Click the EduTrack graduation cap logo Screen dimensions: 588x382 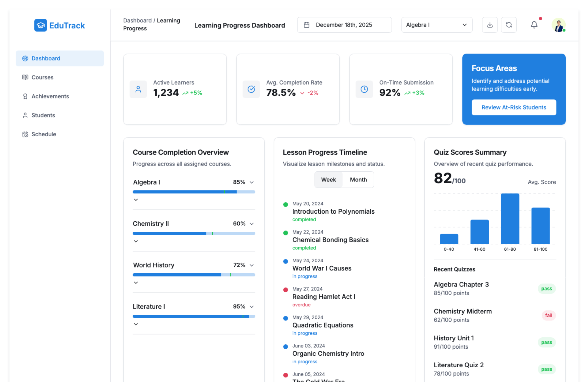[x=40, y=25]
